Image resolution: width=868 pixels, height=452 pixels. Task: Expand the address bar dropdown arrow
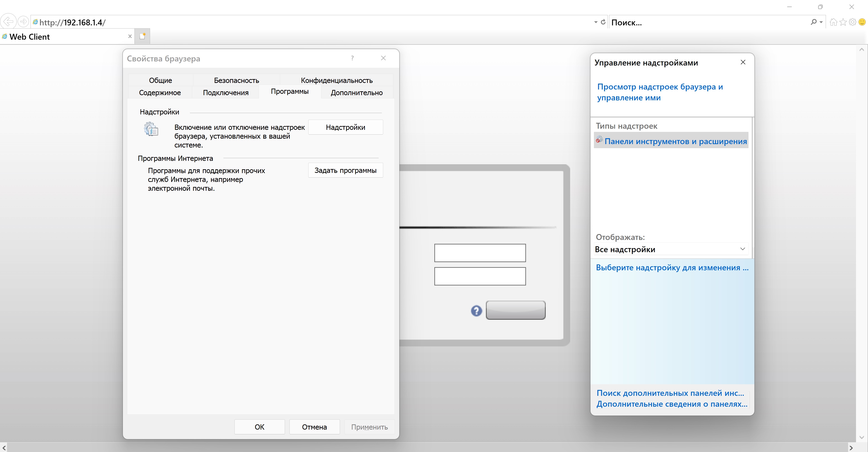(x=596, y=22)
